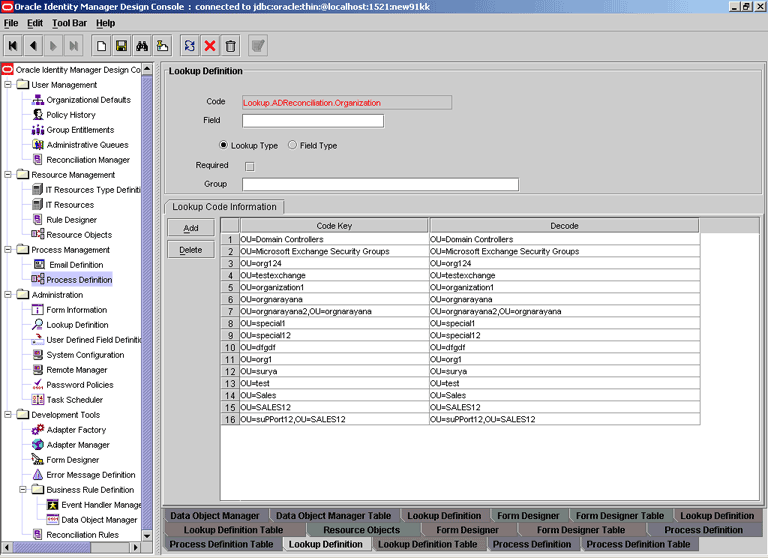Click the Add button
This screenshot has height=558, width=768.
(191, 228)
